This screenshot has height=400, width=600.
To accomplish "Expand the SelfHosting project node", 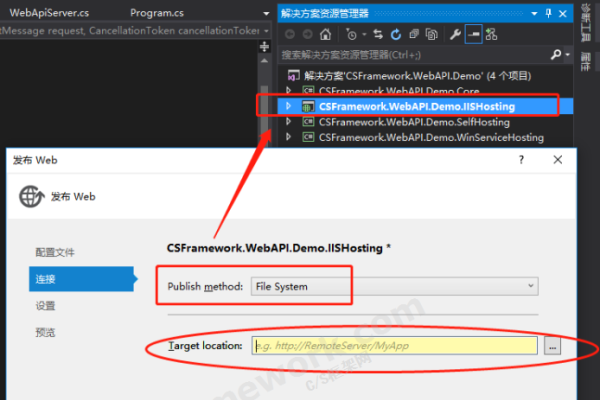I will pyautogui.click(x=289, y=122).
